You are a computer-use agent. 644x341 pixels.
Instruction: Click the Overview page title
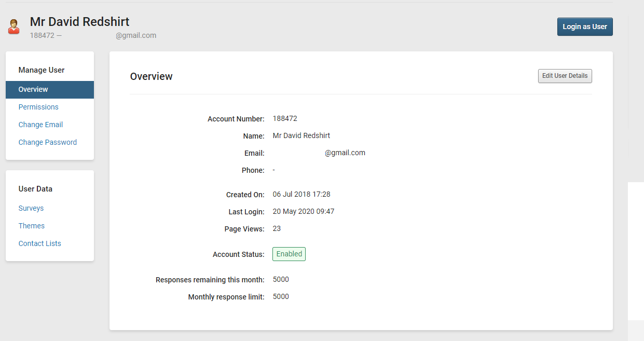pos(151,76)
